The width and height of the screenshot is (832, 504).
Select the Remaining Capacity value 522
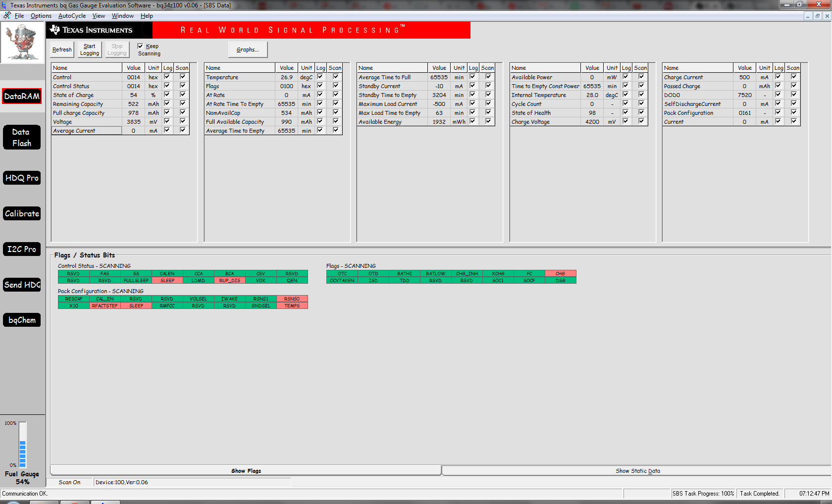click(134, 104)
